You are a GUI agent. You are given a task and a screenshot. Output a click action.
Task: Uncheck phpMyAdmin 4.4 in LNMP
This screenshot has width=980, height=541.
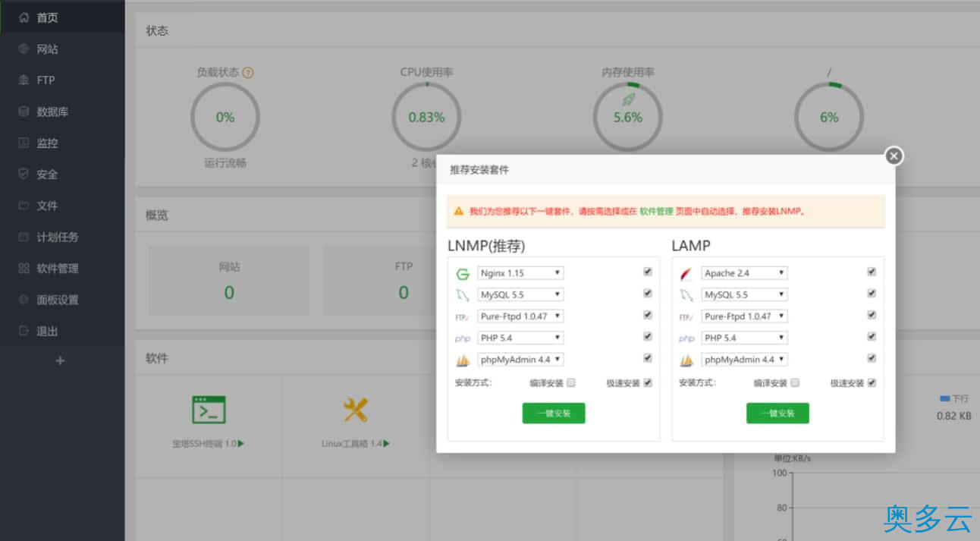coord(647,357)
